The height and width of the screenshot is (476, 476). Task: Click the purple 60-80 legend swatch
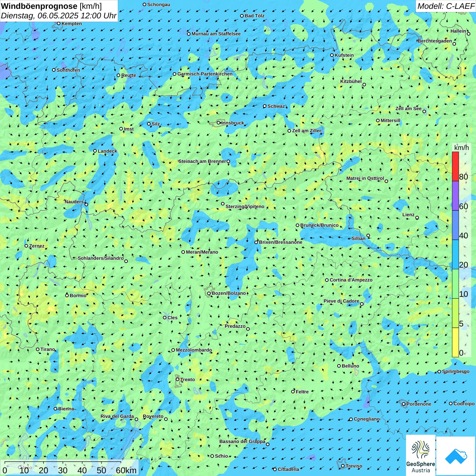(455, 196)
